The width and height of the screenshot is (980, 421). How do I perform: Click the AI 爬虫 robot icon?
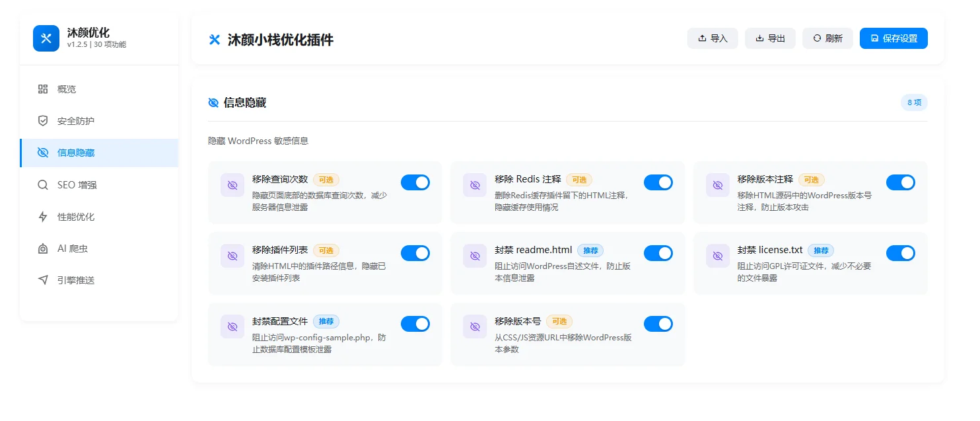point(43,249)
